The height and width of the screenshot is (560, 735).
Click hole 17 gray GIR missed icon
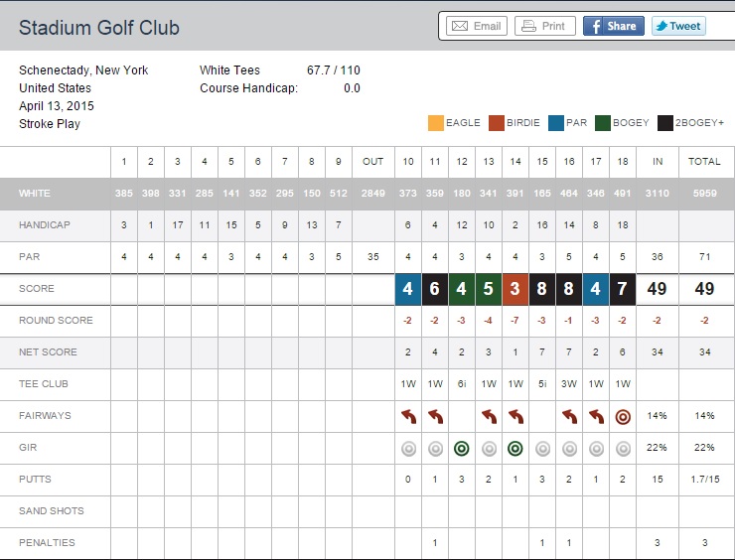[596, 449]
